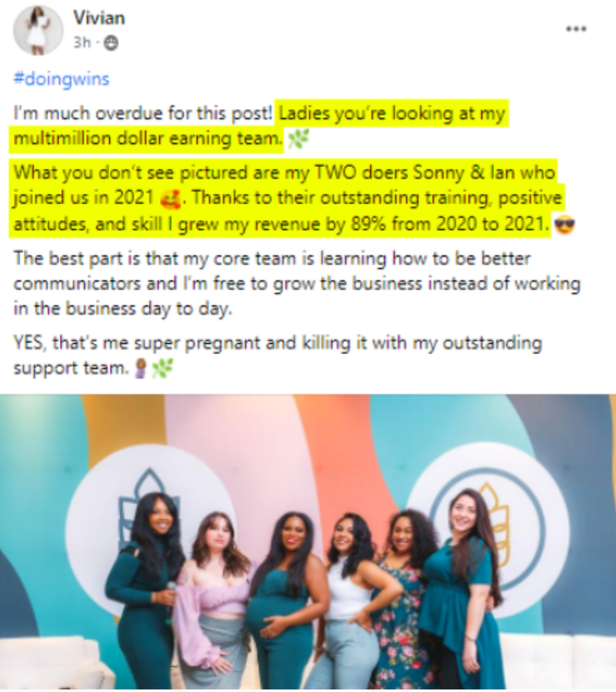
Task: Open the three-dot post options menu
Action: pyautogui.click(x=576, y=29)
